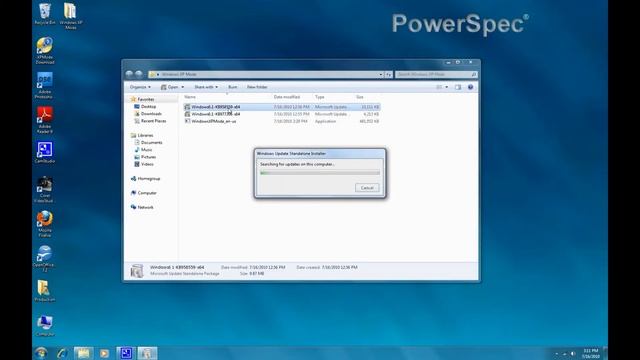Open Windows Media Player from the taskbar
The width and height of the screenshot is (640, 360).
point(104,353)
